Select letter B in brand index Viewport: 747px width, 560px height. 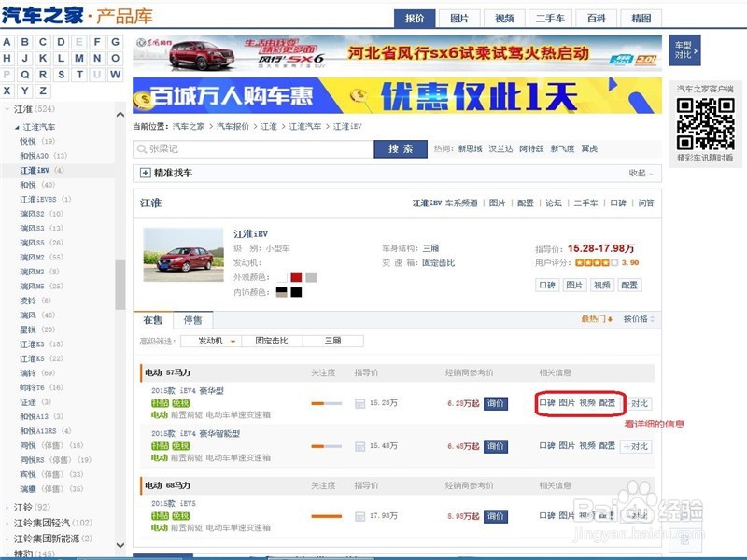point(25,42)
